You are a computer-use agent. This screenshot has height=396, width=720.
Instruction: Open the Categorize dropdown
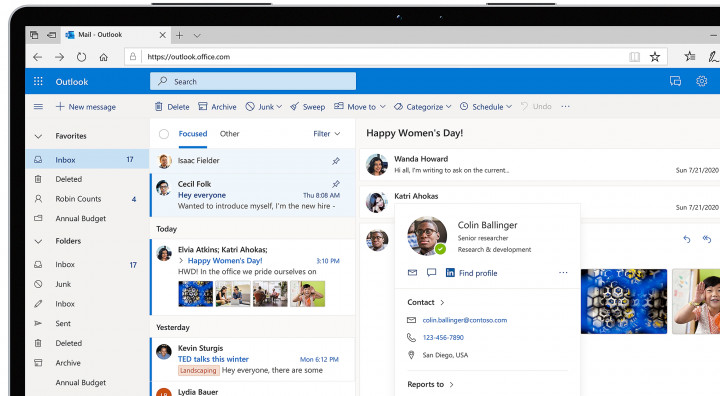pyautogui.click(x=422, y=107)
